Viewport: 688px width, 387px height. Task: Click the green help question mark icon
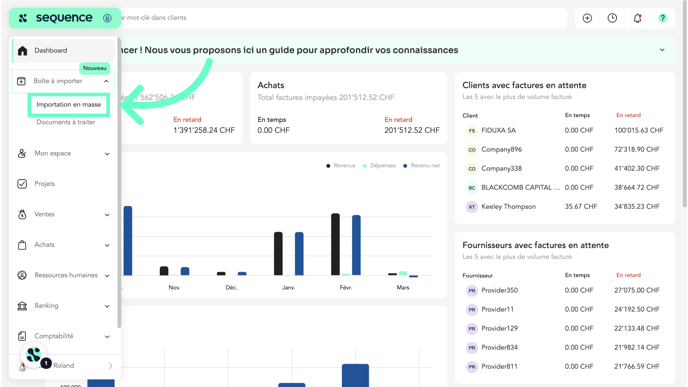pos(662,18)
